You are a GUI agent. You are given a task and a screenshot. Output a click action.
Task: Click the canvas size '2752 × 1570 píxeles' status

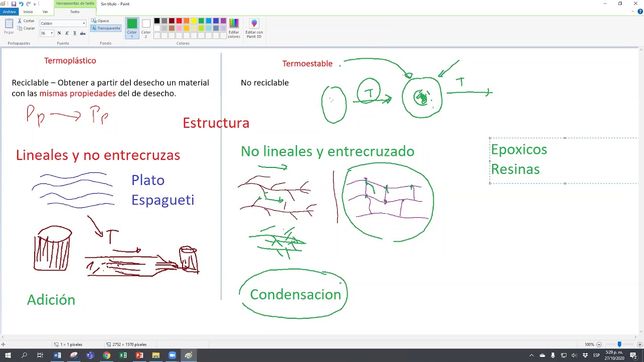[x=126, y=344]
